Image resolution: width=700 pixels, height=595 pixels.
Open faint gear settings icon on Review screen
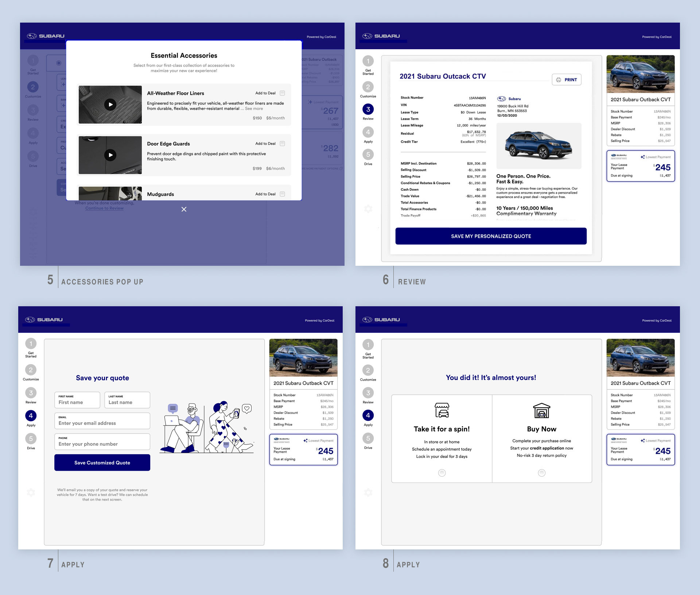pos(368,209)
